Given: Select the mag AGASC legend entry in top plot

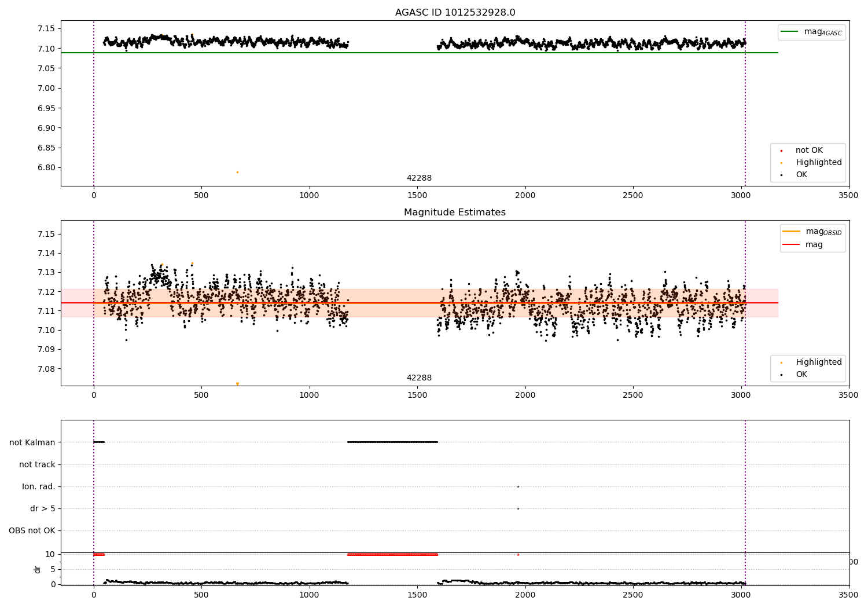Looking at the screenshot, I should (811, 32).
